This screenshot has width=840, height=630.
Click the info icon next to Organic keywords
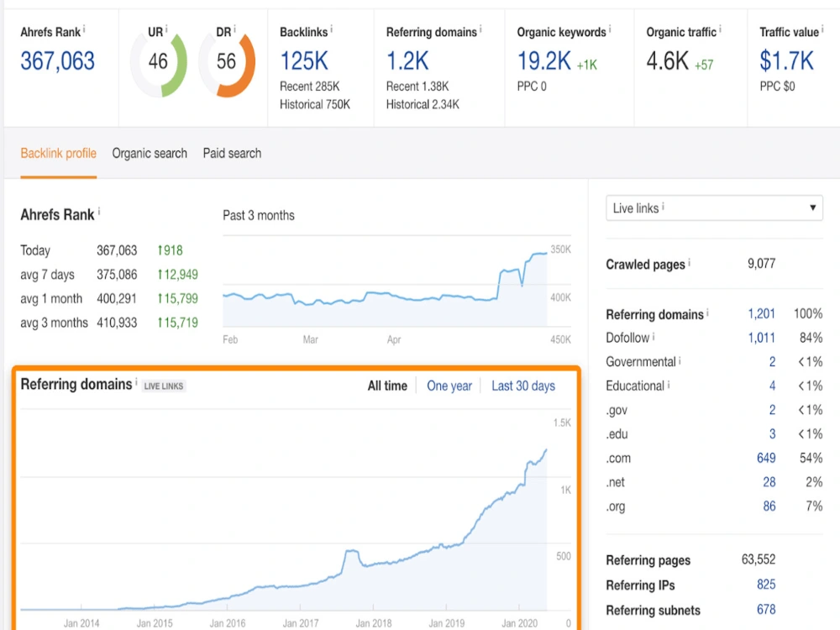[x=610, y=29]
